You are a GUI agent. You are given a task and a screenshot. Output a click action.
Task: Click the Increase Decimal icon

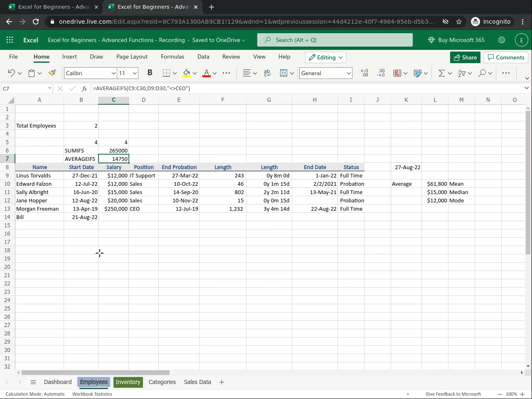click(365, 73)
